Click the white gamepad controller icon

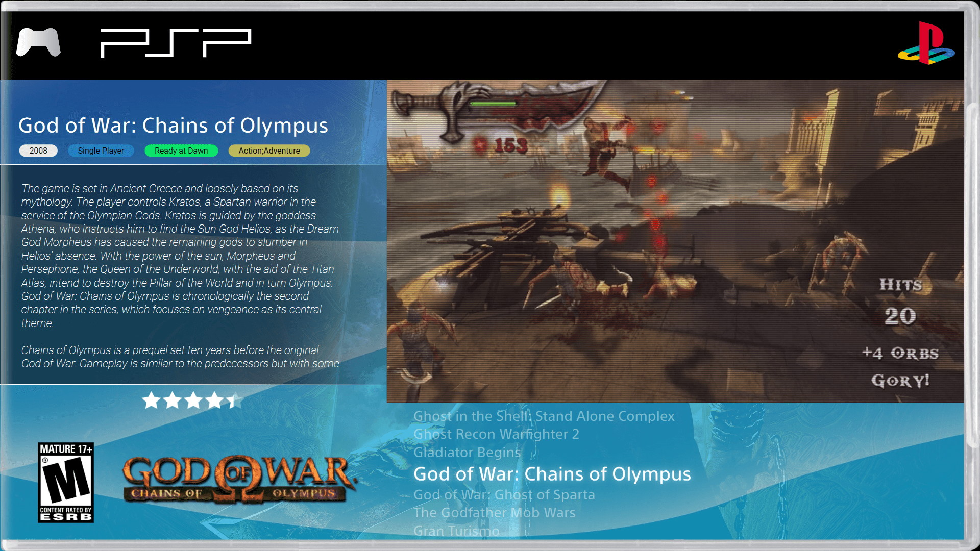[38, 42]
